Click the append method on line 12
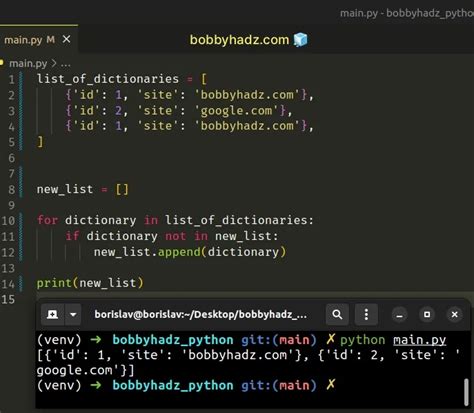 (179, 252)
